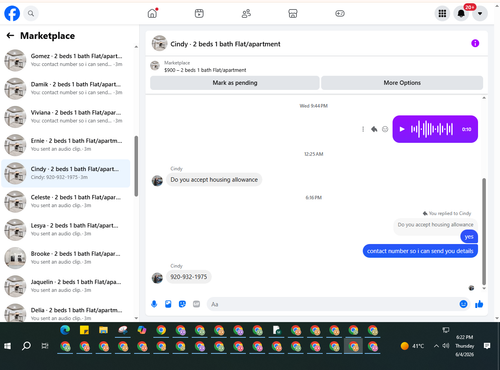The image size is (500, 370).
Task: Open Windows Task View
Action: (45, 346)
